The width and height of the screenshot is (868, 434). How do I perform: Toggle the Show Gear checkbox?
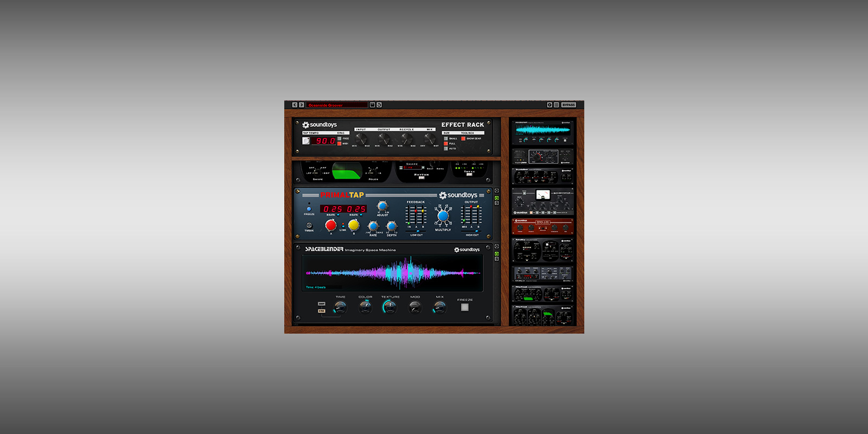[x=463, y=138]
